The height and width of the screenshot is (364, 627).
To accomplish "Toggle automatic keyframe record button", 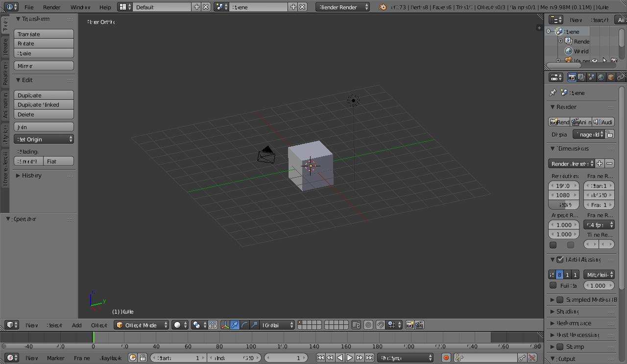I will coord(446,358).
